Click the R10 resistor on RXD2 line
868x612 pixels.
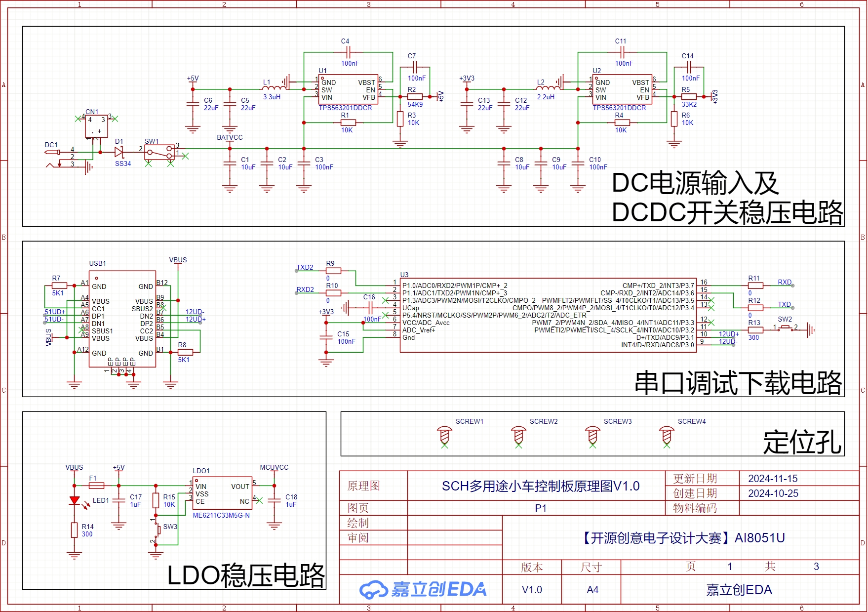tap(333, 293)
